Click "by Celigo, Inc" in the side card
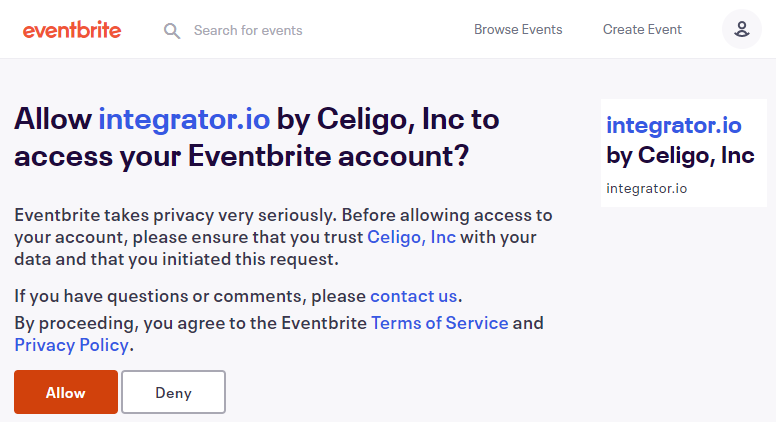 pos(680,156)
